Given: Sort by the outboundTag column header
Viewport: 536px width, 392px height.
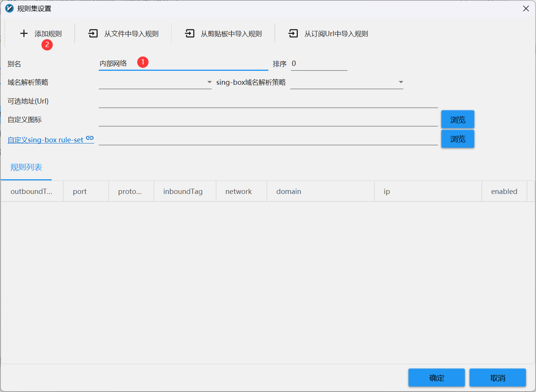Looking at the screenshot, I should 32,191.
